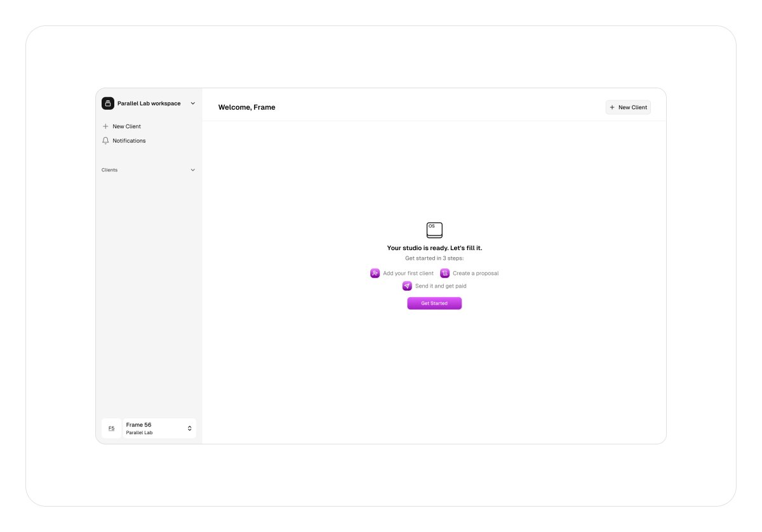Click the Welcome, Frame heading
Image resolution: width=762 pixels, height=532 pixels.
click(247, 107)
